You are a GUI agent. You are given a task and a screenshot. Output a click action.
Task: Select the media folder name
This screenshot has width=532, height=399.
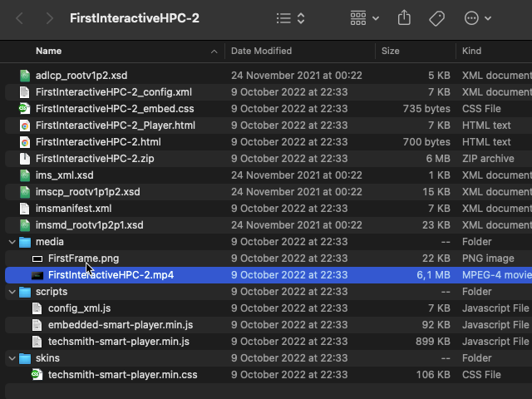pos(50,242)
